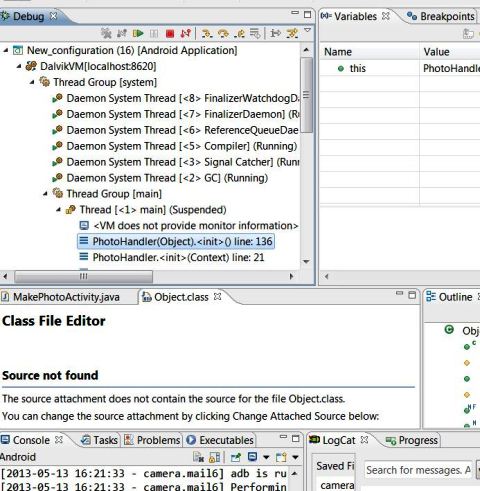The image size is (480, 491).
Task: Close the Object.class editor tab
Action: [217, 296]
